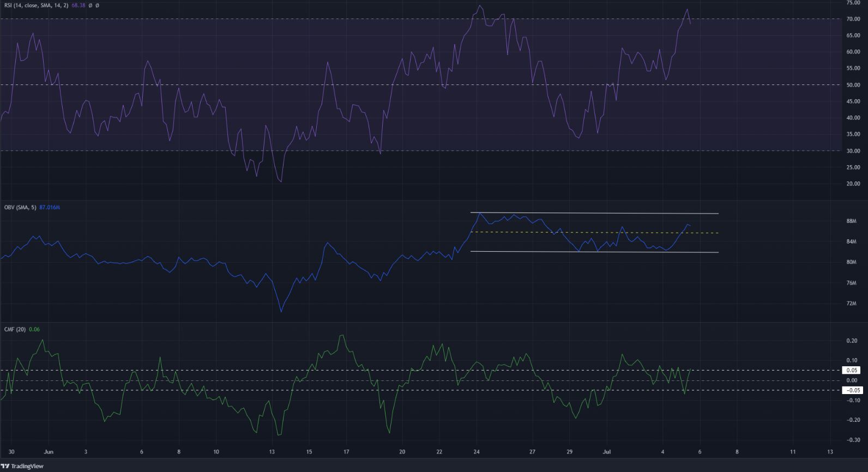Click the 30.00 level on RSI axis
Screen dimensions: 868x472
point(853,151)
